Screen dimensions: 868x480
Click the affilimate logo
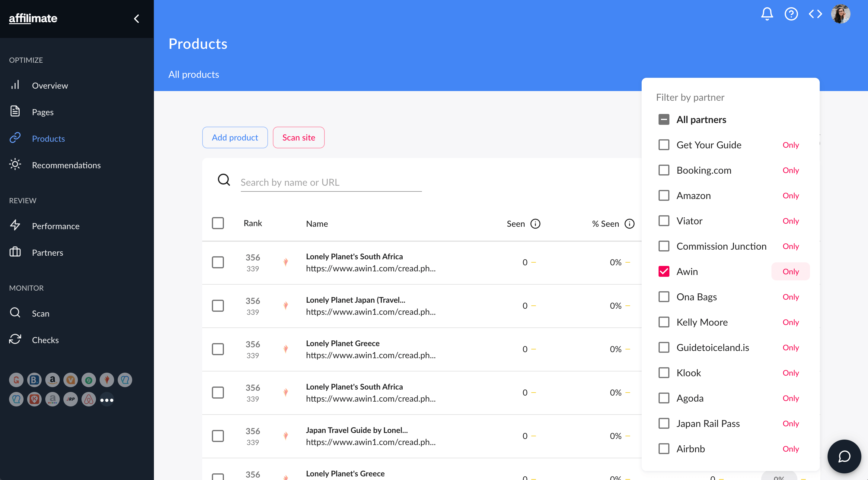(x=33, y=18)
